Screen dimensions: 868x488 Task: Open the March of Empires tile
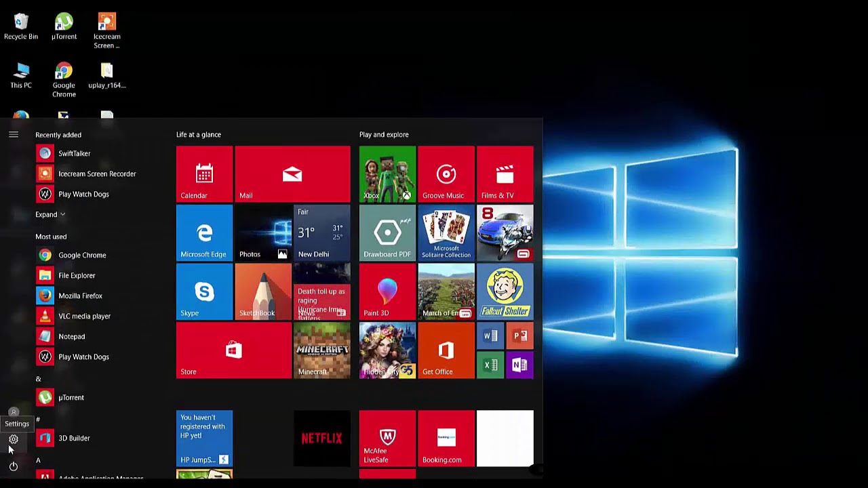446,291
